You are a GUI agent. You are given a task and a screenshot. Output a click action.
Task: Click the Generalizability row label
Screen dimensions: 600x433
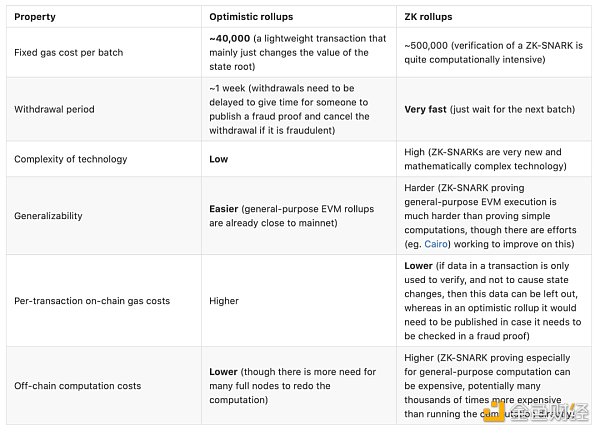pyautogui.click(x=50, y=215)
